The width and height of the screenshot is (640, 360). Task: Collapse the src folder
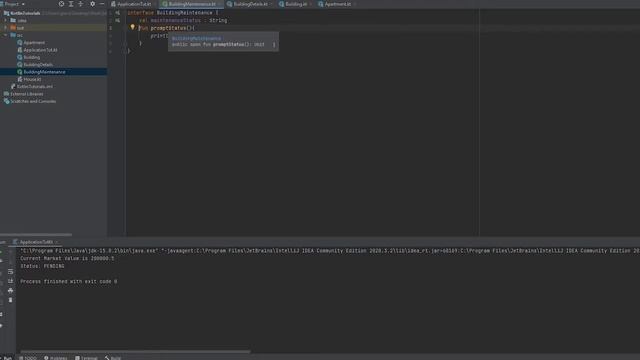[6, 35]
